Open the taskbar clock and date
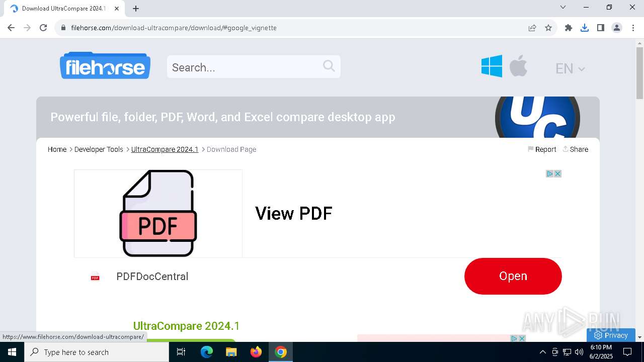644x362 pixels. coord(601,352)
